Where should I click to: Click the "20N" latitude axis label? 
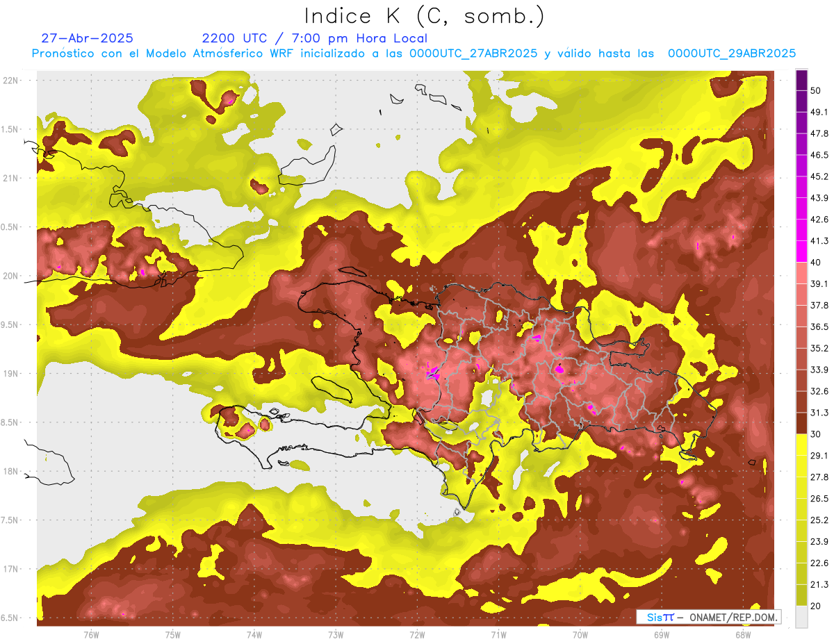10,276
